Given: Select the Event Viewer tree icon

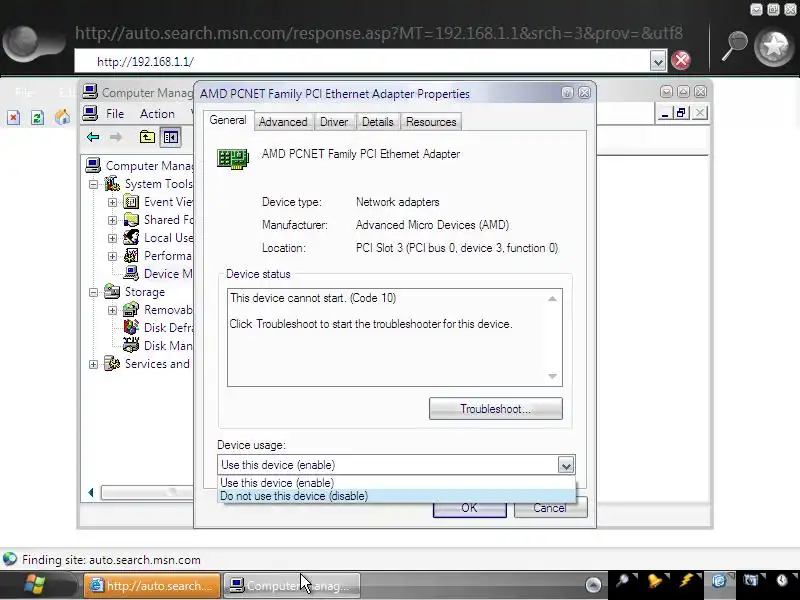Looking at the screenshot, I should (131, 202).
